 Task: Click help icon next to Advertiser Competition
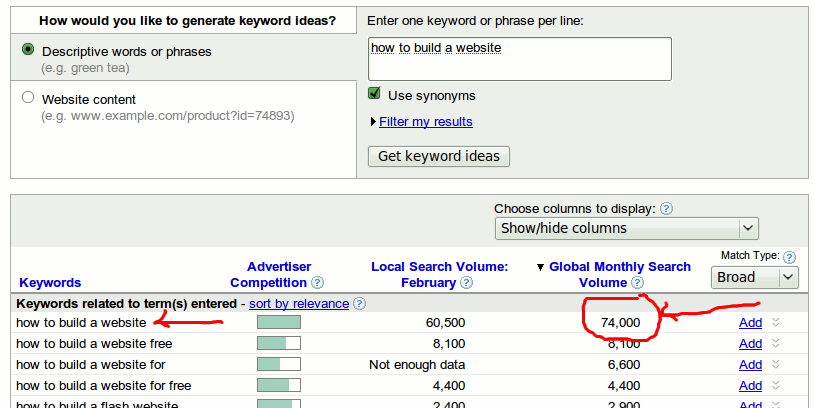[317, 283]
